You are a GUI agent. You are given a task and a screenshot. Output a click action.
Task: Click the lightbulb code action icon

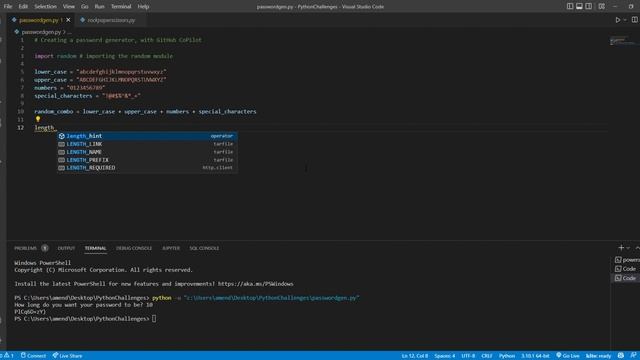click(38, 119)
